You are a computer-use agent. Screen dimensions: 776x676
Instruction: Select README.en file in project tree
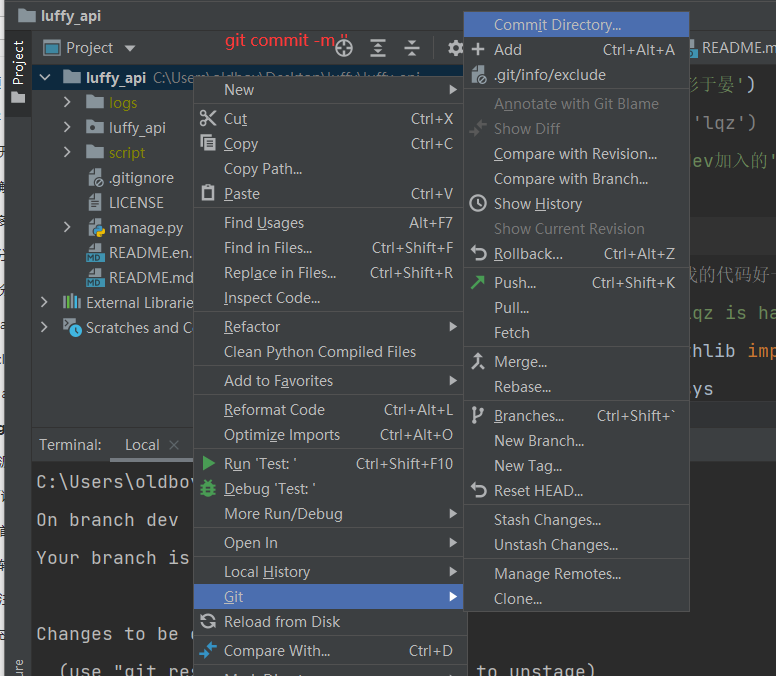[x=150, y=252]
